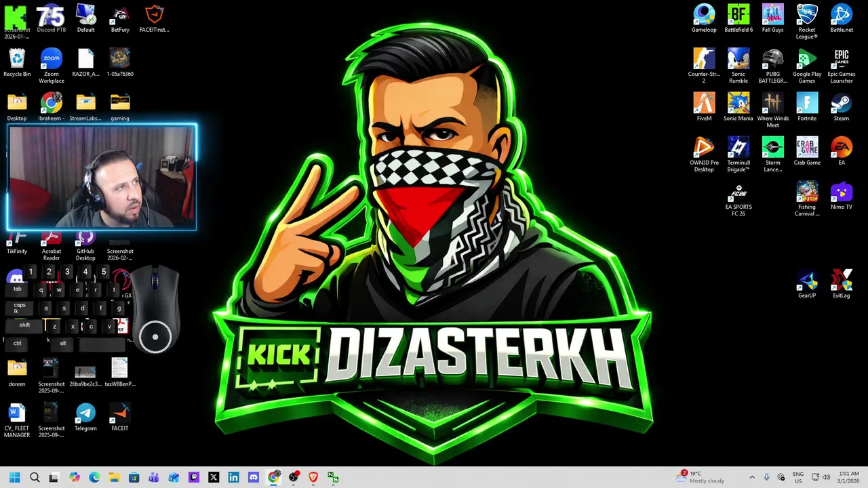Open CV_FLEET MANAGER Word document
Viewport: 868px width, 488px height.
pos(17,420)
